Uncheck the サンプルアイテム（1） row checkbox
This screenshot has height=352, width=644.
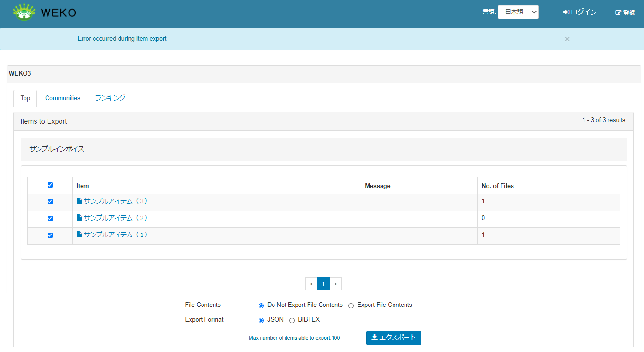[50, 235]
